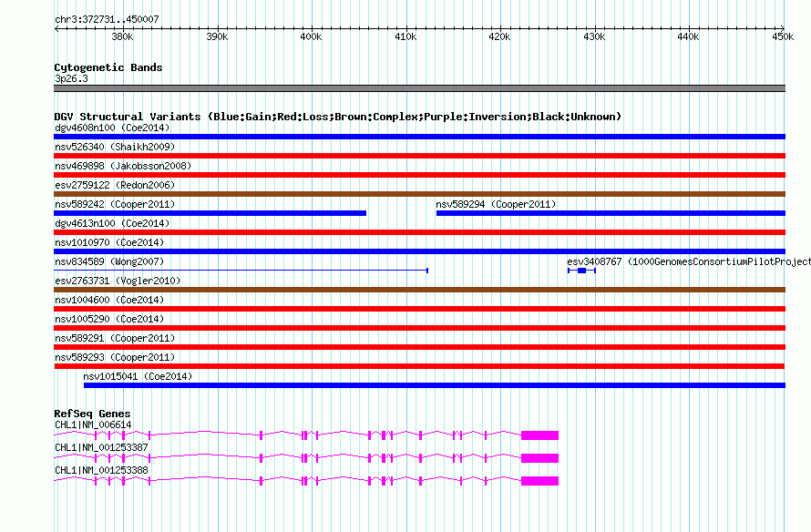Click the red bar under nsv469898
Screen dimensions: 811x532
tap(419, 175)
